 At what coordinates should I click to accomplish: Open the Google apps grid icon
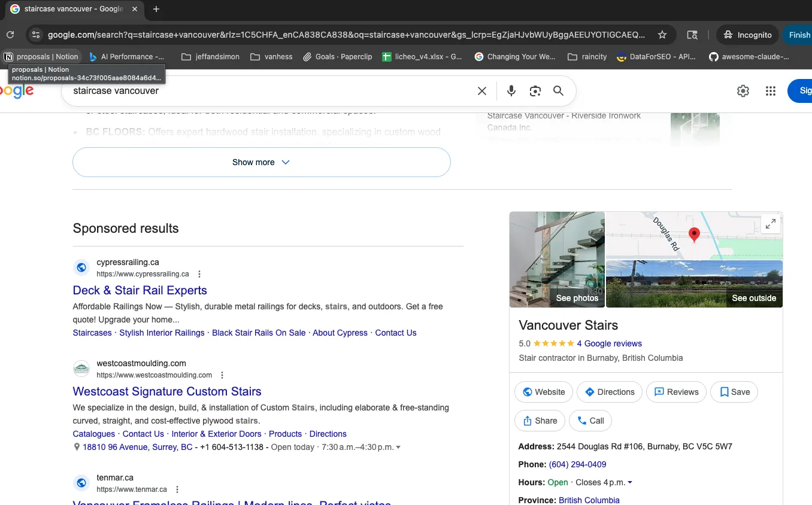(771, 91)
